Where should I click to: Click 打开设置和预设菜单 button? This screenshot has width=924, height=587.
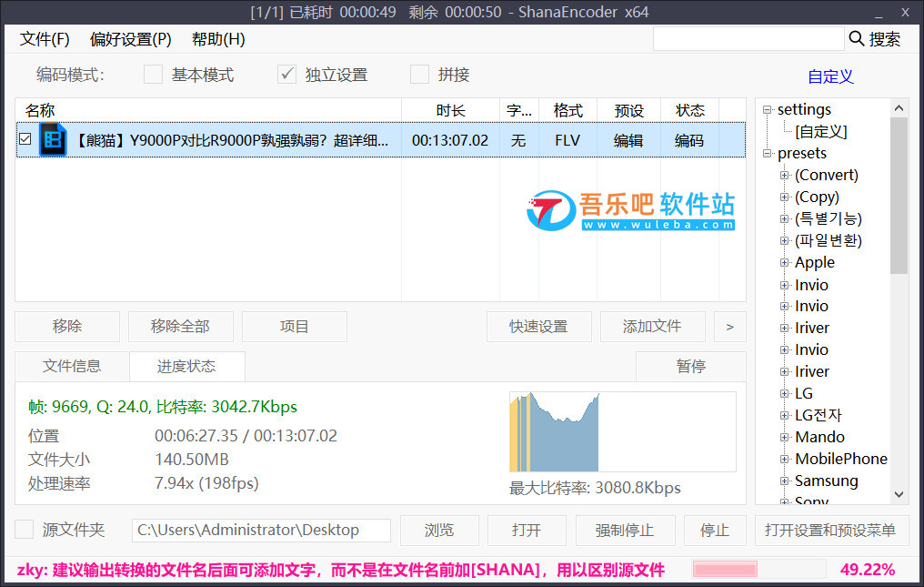[831, 530]
